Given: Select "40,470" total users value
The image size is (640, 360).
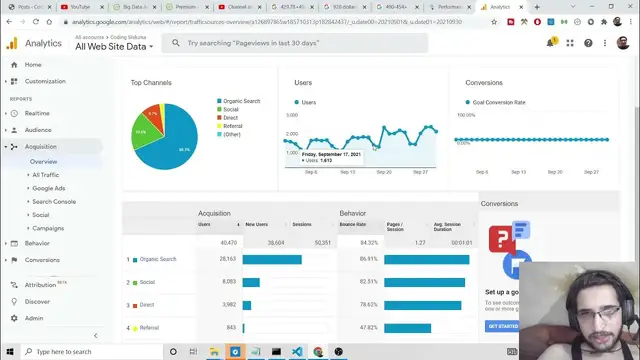Looking at the screenshot, I should (x=229, y=243).
